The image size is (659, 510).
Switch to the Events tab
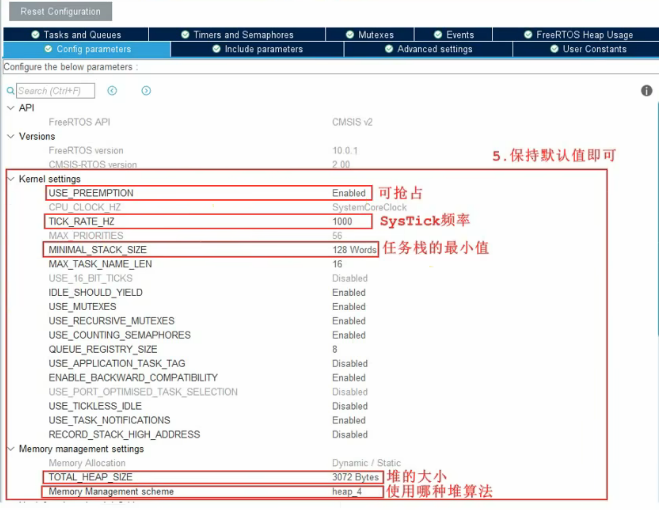point(453,34)
